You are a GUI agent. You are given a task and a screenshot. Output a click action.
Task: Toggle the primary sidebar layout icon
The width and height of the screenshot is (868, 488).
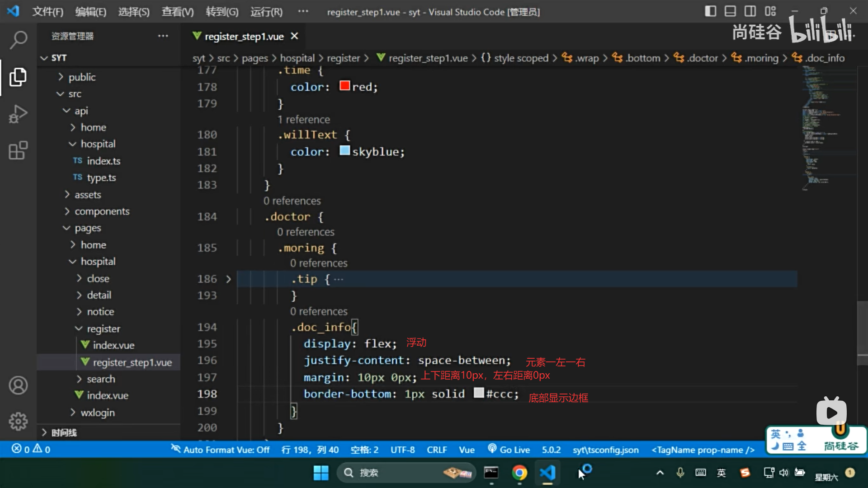[710, 11]
